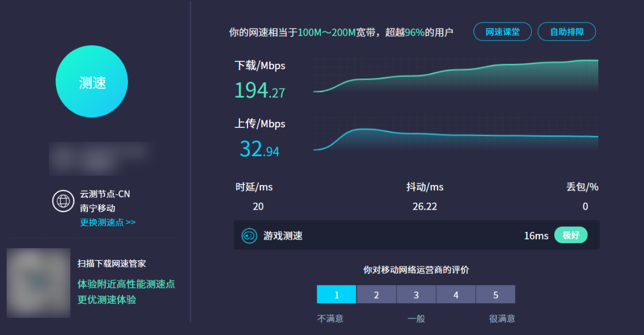Click the 很满意 rating label
Screen dimensions: 644x335
tap(502, 319)
